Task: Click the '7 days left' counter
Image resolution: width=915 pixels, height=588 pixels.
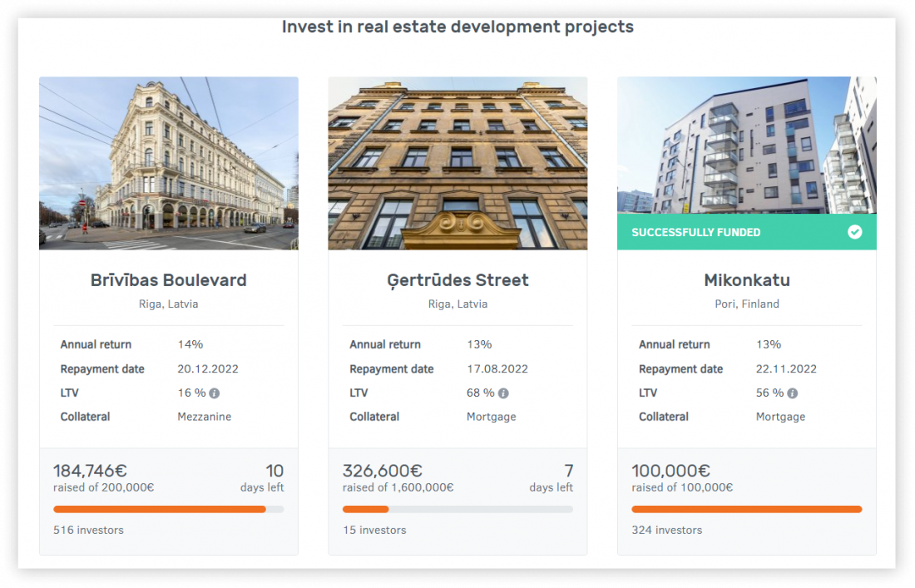Action: (551, 478)
